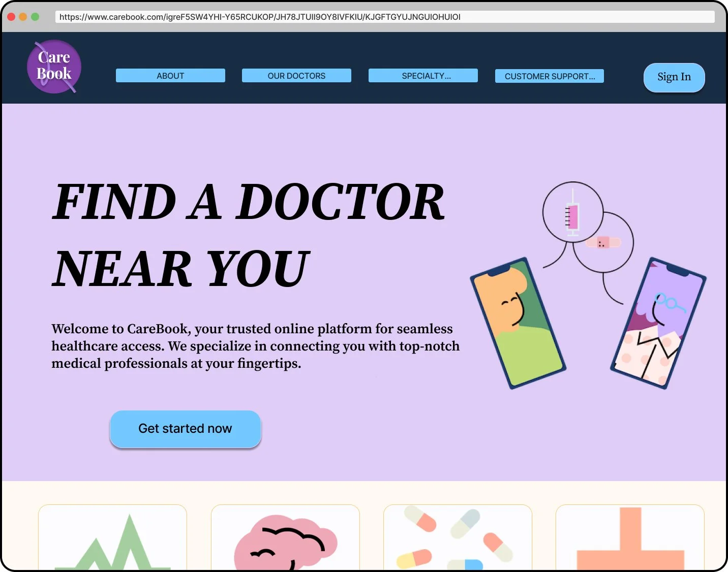
Task: Open the orange medical cross card
Action: [x=630, y=537]
